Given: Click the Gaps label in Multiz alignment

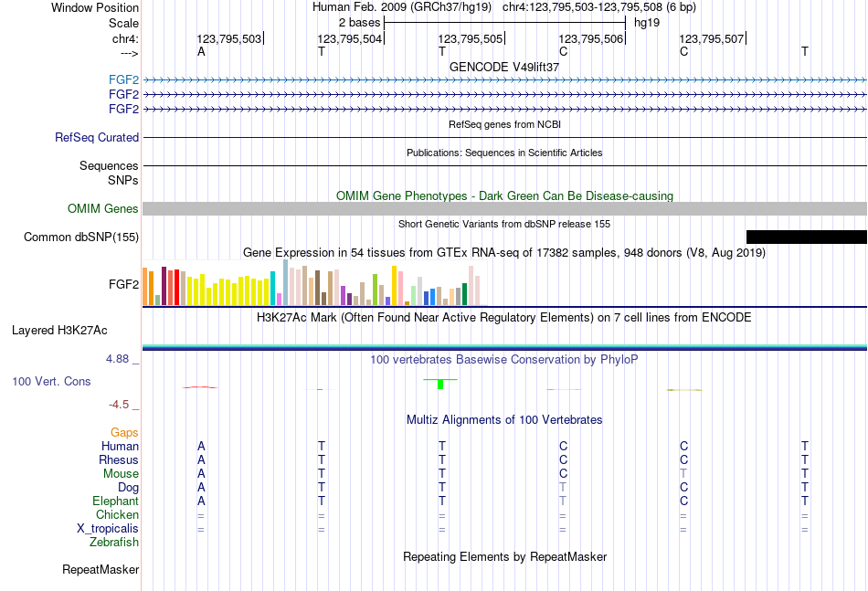Looking at the screenshot, I should pyautogui.click(x=124, y=432).
